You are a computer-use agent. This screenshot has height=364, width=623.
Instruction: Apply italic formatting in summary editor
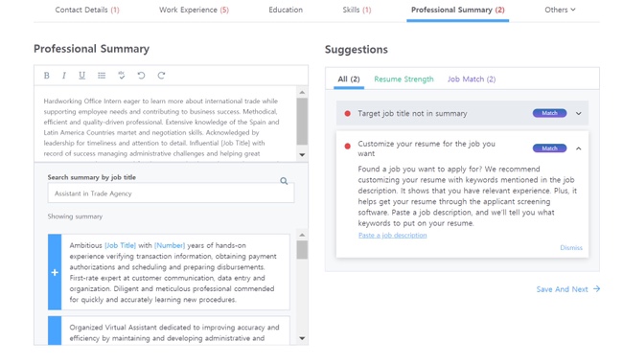[64, 76]
